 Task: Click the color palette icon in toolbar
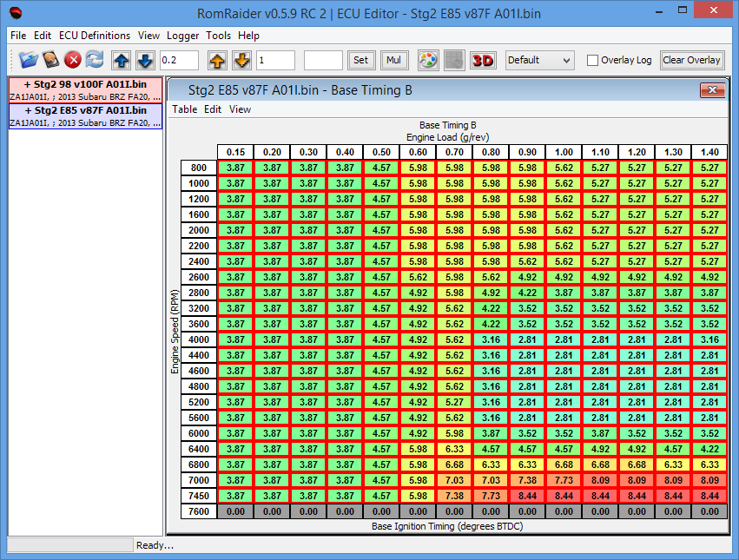click(x=427, y=60)
